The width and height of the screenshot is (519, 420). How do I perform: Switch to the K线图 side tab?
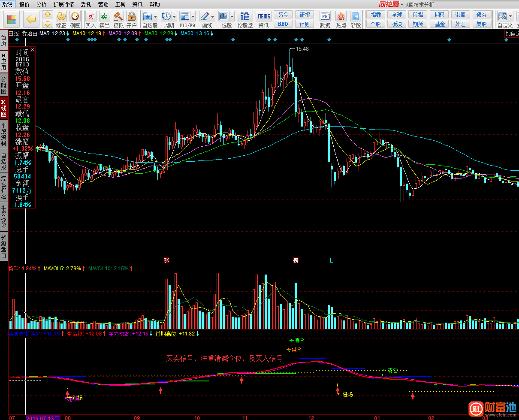(4, 109)
